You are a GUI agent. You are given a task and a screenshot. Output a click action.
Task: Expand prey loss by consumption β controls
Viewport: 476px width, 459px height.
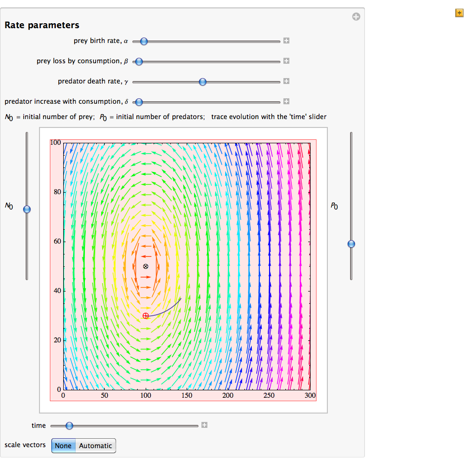(x=286, y=61)
